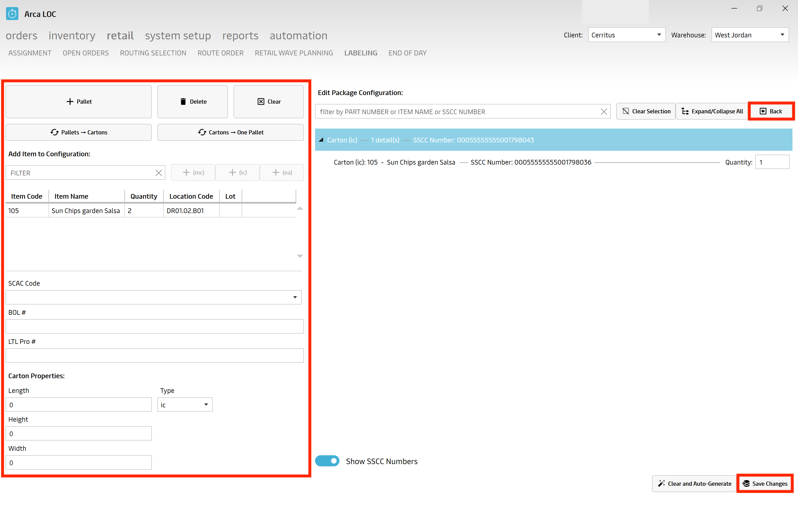798x532 pixels.
Task: Add item as each (ea)
Action: 282,172
